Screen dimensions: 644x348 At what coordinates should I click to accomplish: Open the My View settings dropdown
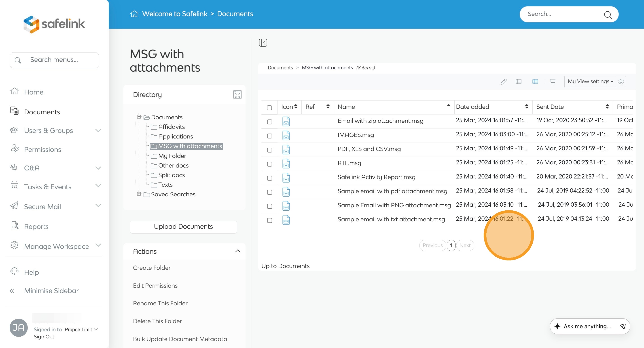pyautogui.click(x=590, y=82)
